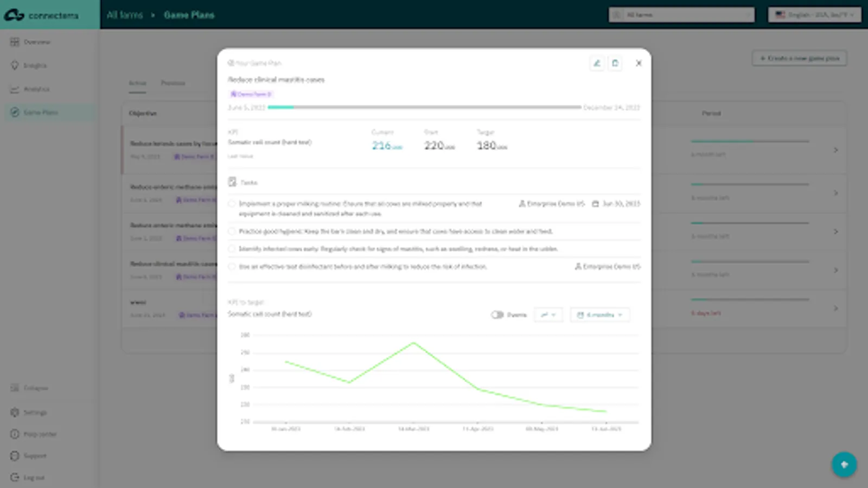Click the Demo Farm tag in the dialog
868x488 pixels.
(x=251, y=94)
